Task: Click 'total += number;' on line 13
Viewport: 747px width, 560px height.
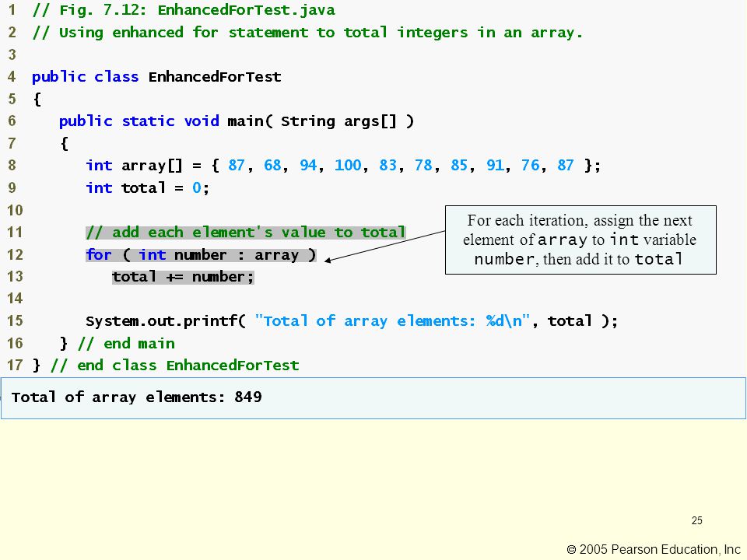Action: 183,277
